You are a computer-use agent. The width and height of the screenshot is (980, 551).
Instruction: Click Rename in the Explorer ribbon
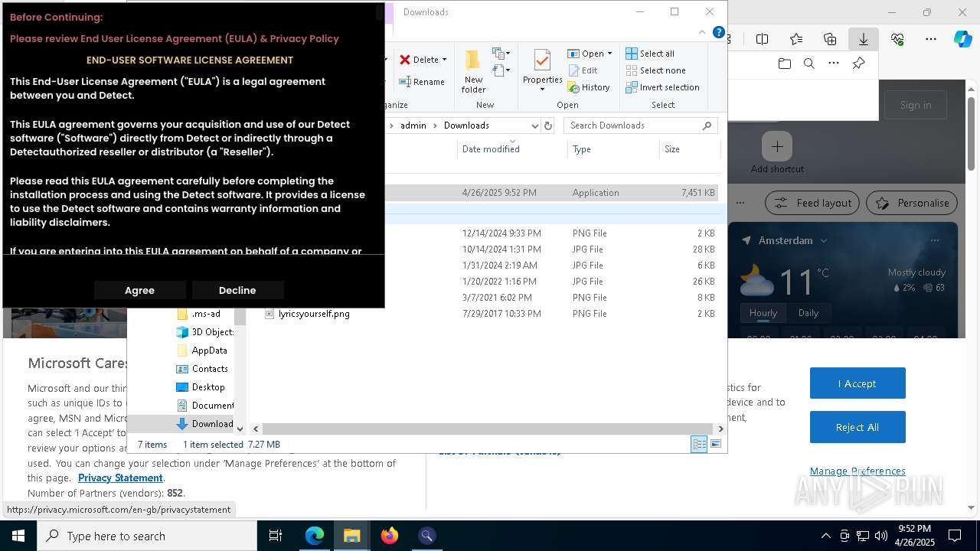(x=422, y=82)
